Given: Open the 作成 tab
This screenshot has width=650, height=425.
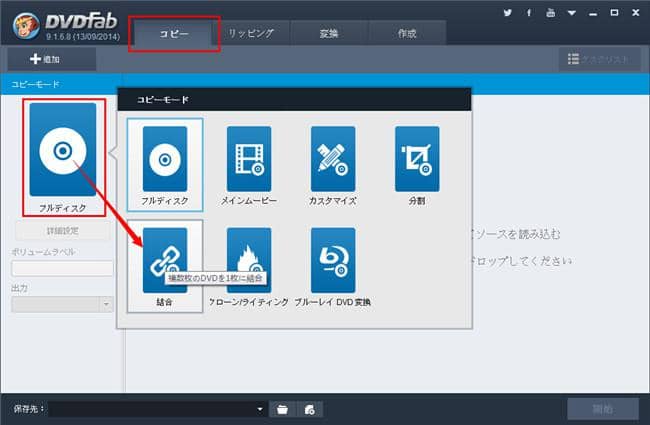Looking at the screenshot, I should coord(407,34).
